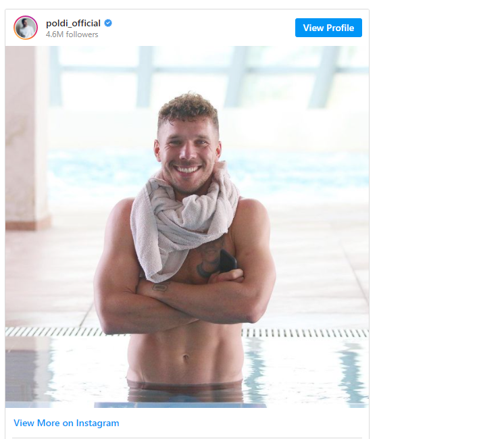Click the pillar beside the pool
Viewport: 504px width, 439px height.
click(x=27, y=138)
